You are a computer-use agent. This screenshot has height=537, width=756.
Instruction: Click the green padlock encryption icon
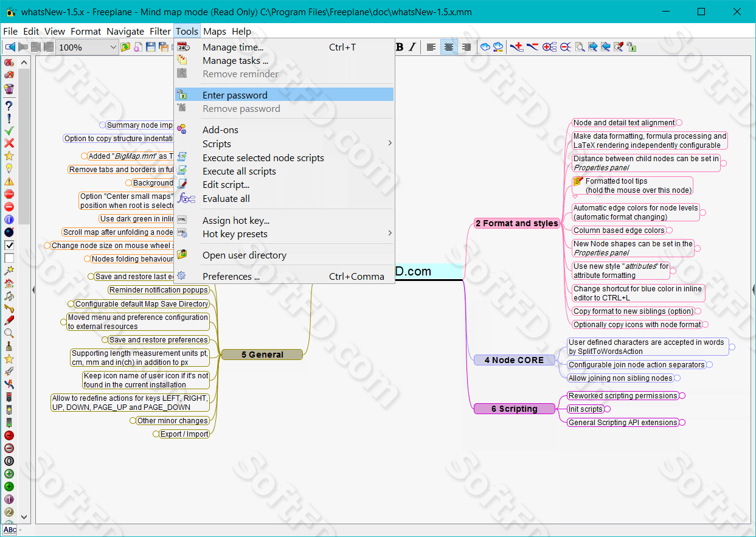pyautogui.click(x=632, y=47)
